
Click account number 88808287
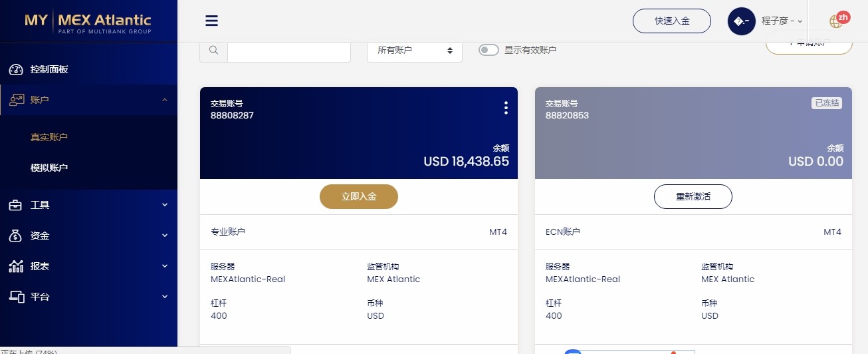[x=232, y=116]
